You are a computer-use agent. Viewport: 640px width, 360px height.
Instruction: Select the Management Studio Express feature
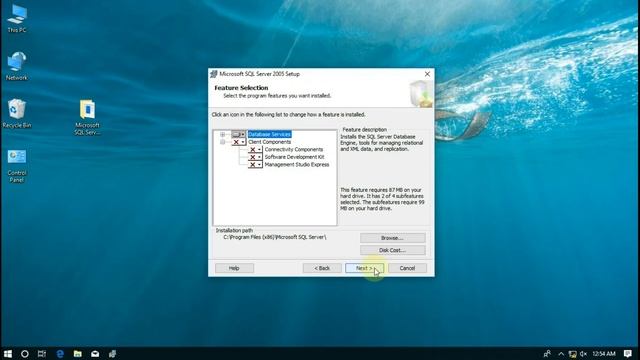(x=297, y=165)
